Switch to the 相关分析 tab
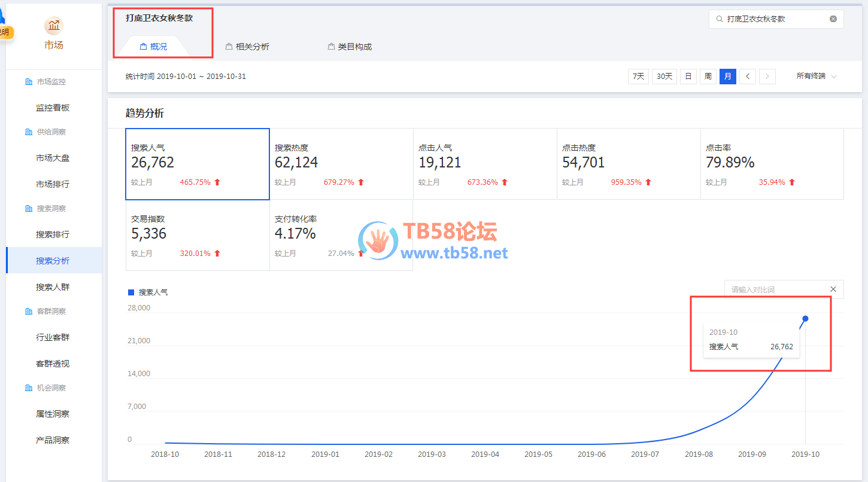Screen dimensions: 868x482 coord(247,47)
